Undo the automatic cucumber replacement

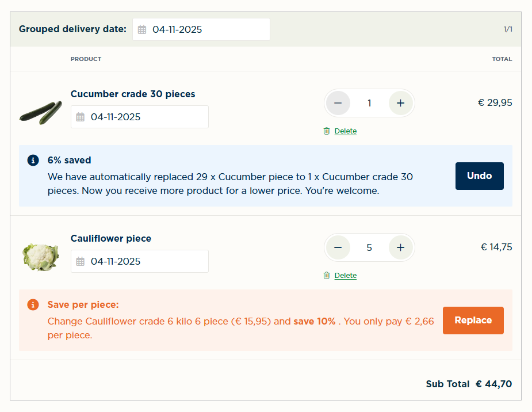click(x=479, y=176)
